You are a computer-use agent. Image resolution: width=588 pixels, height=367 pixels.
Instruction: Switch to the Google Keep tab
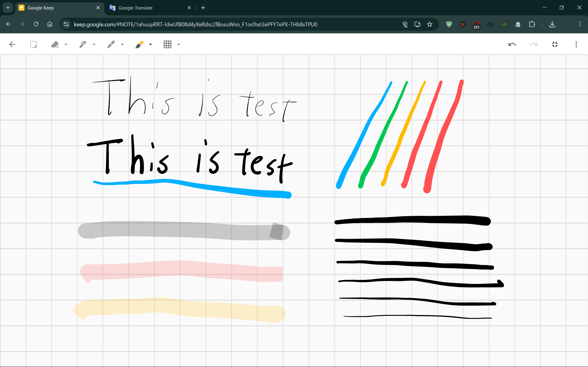(x=60, y=8)
